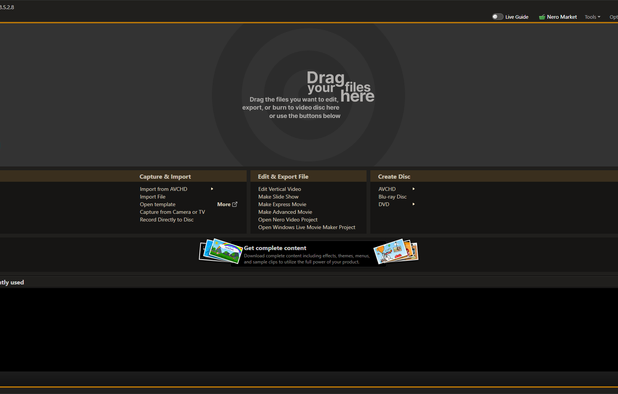Expand the AVCHD disc submenu arrow
The image size is (618, 394).
pos(413,189)
